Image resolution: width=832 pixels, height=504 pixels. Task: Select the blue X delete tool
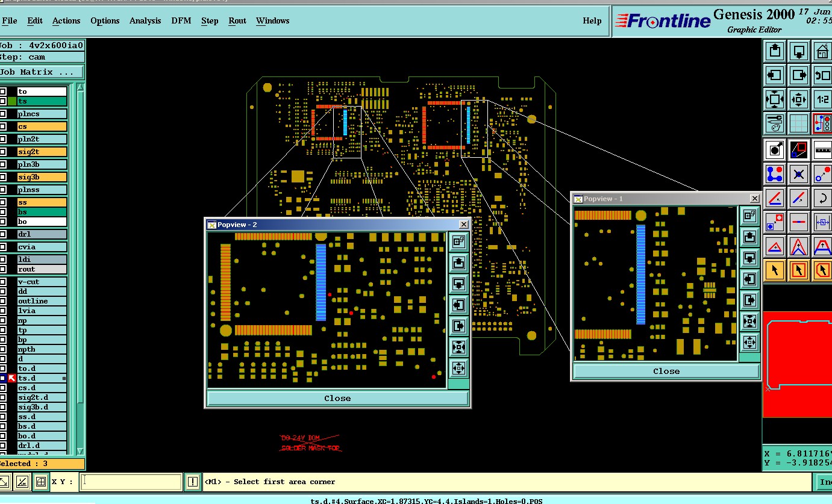click(799, 174)
